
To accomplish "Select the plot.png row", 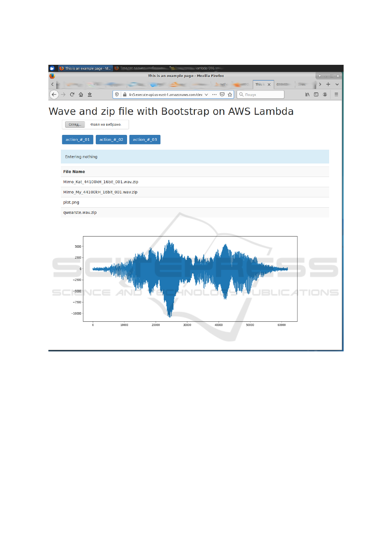I will pyautogui.click(x=195, y=202).
